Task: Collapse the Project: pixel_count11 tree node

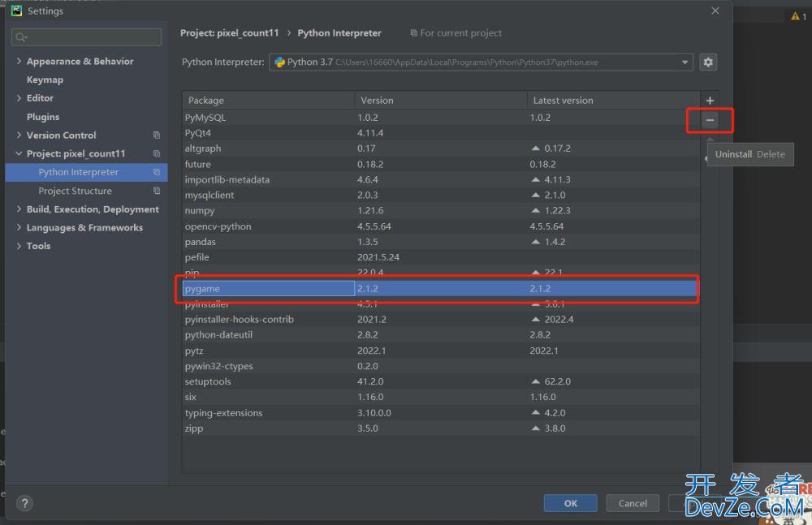Action: click(19, 154)
